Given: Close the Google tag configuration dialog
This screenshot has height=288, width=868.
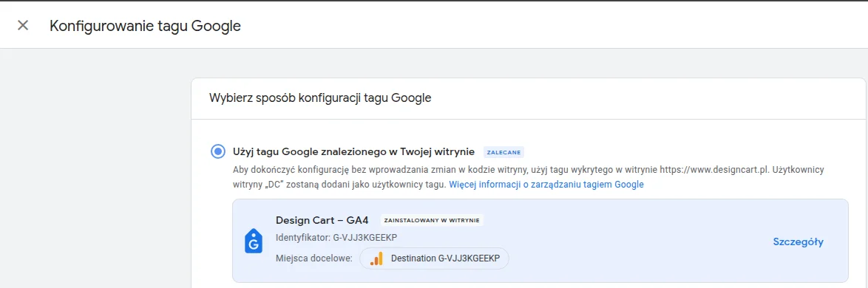Looking at the screenshot, I should click(23, 25).
